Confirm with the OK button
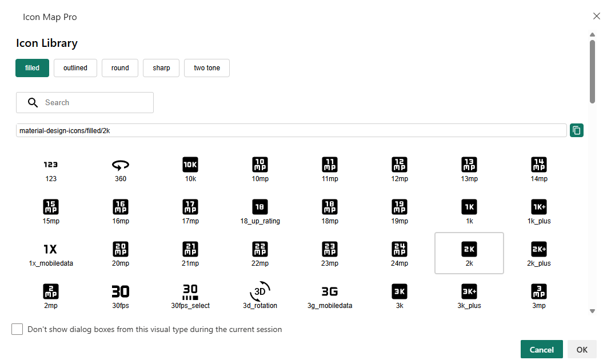The width and height of the screenshot is (607, 364). 582,350
